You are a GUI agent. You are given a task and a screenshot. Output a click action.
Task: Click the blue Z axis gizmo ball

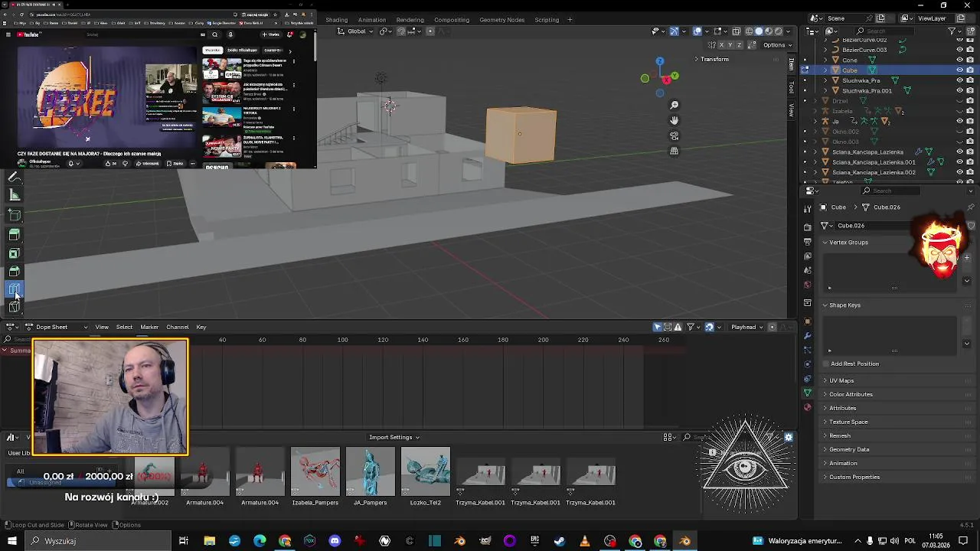(659, 61)
